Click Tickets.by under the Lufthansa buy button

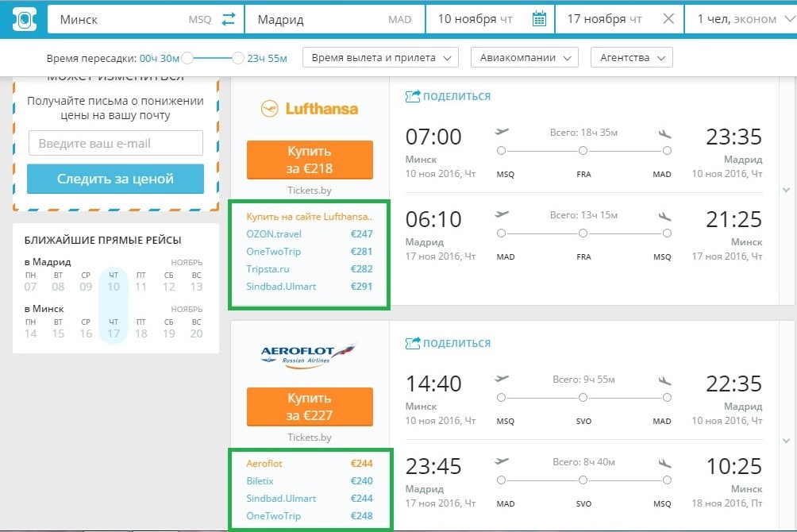click(x=310, y=191)
